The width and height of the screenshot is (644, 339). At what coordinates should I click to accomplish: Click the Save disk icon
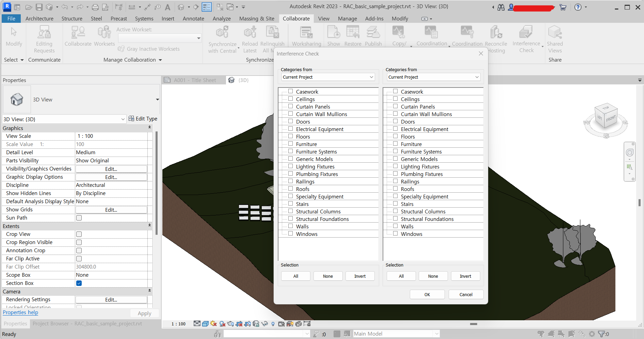coord(39,7)
